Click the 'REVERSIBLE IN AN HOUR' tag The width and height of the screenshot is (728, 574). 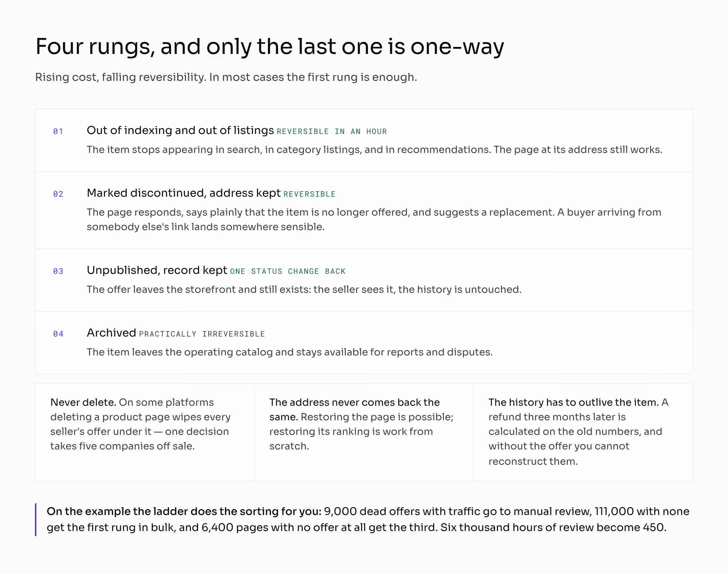(332, 131)
